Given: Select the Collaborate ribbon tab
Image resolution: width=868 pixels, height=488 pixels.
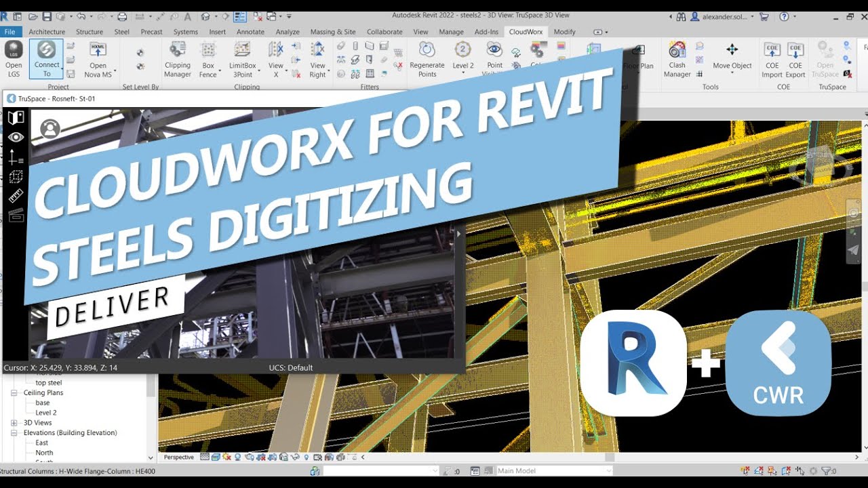Looking at the screenshot, I should 384,32.
